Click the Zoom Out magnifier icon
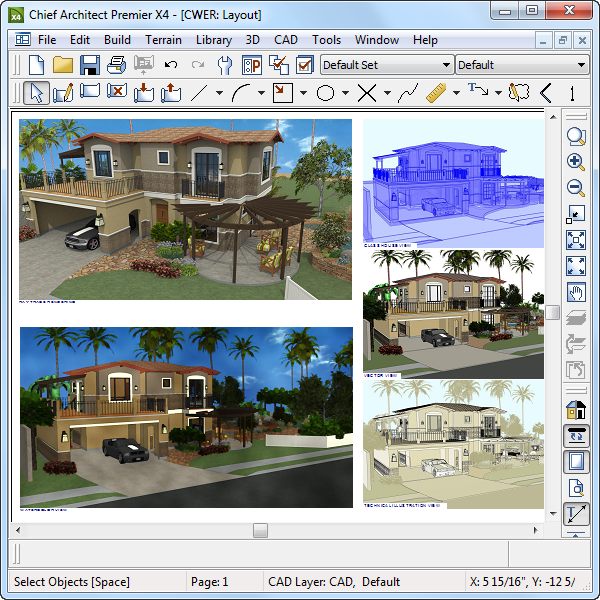This screenshot has width=600, height=600. 576,188
